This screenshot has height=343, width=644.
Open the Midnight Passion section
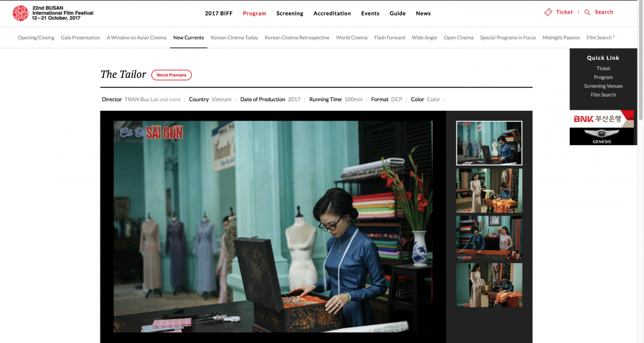(561, 38)
